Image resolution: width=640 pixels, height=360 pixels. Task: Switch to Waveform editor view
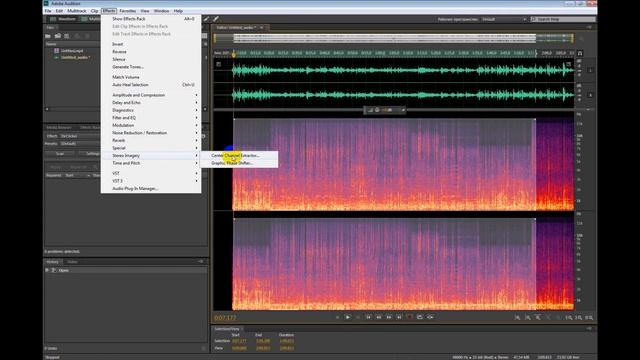click(x=63, y=19)
